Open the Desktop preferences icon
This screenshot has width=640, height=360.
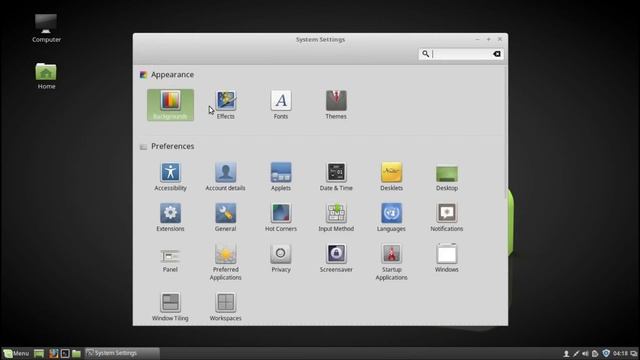(447, 177)
